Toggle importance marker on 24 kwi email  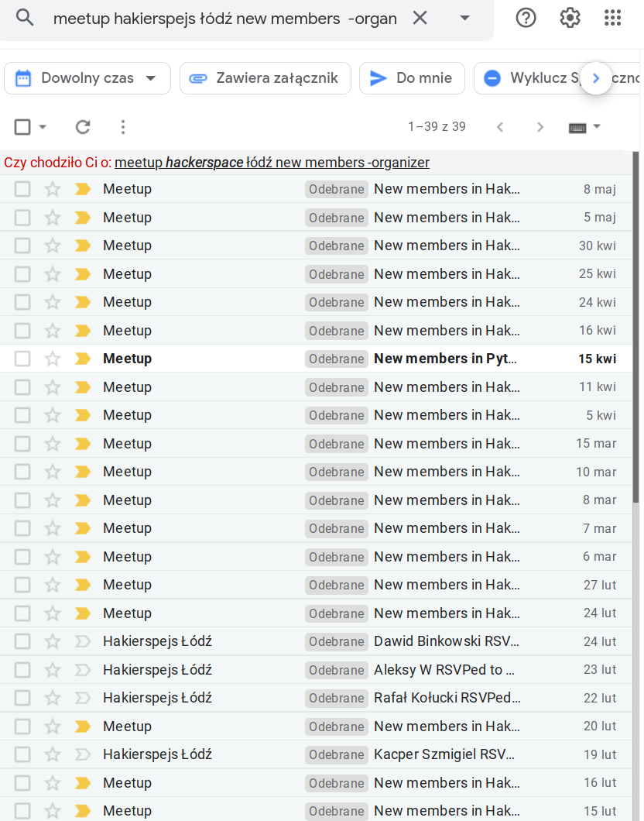pyautogui.click(x=83, y=302)
